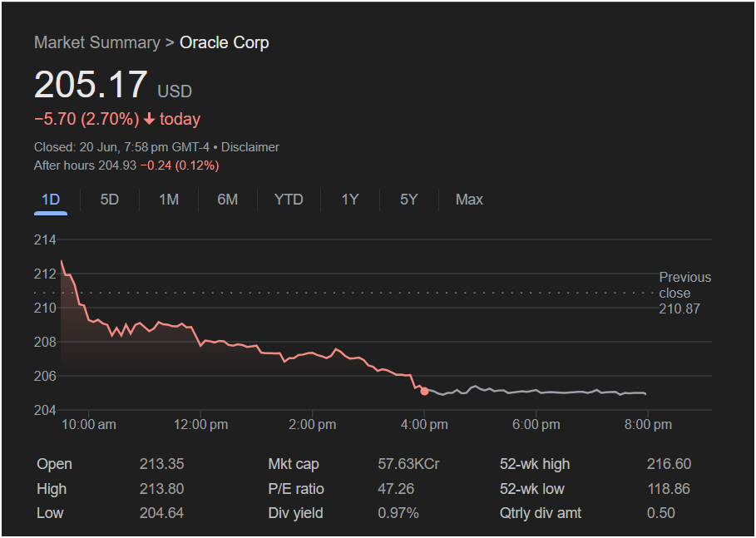Viewport: 756px width, 538px height.
Task: Click the 52-wk high value 216.60
Action: tap(670, 464)
